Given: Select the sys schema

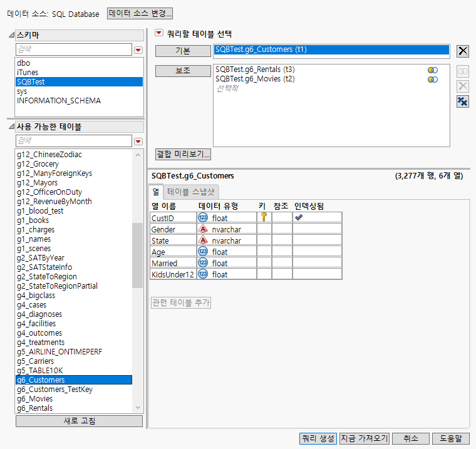Looking at the screenshot, I should pos(79,91).
